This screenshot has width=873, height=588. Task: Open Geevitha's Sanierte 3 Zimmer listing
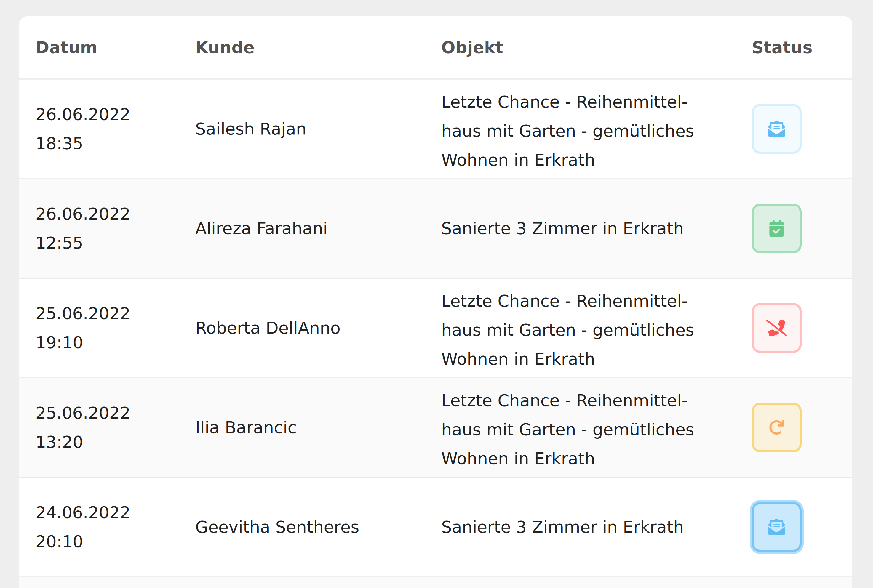[x=562, y=527]
